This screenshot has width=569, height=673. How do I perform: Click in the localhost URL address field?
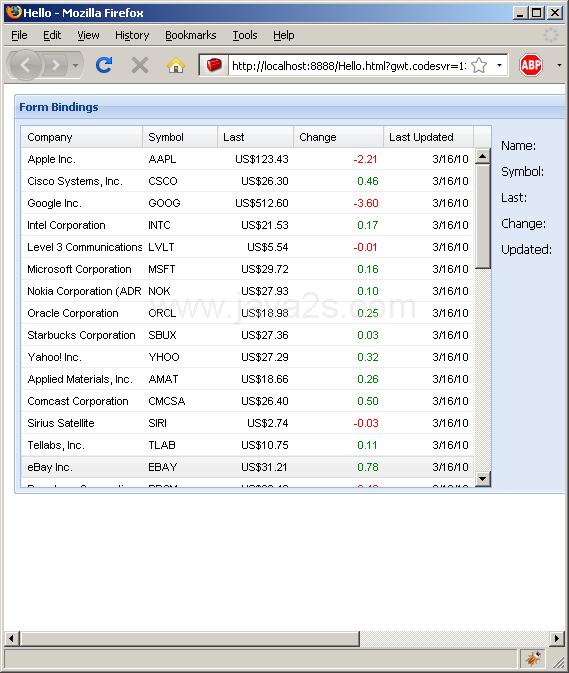point(348,66)
